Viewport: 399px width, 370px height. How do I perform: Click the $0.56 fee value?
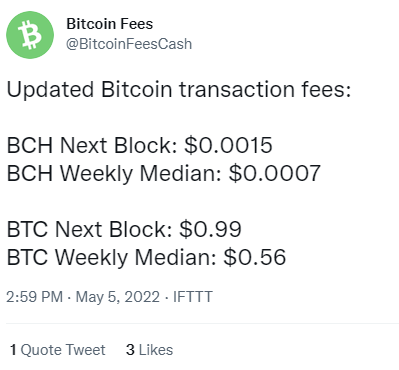pyautogui.click(x=255, y=258)
